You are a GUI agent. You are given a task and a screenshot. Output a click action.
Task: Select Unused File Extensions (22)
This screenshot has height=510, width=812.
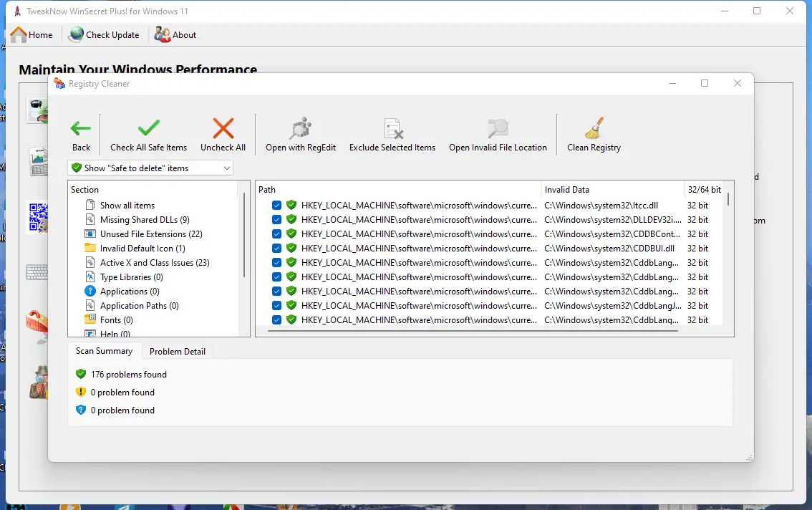click(x=151, y=234)
